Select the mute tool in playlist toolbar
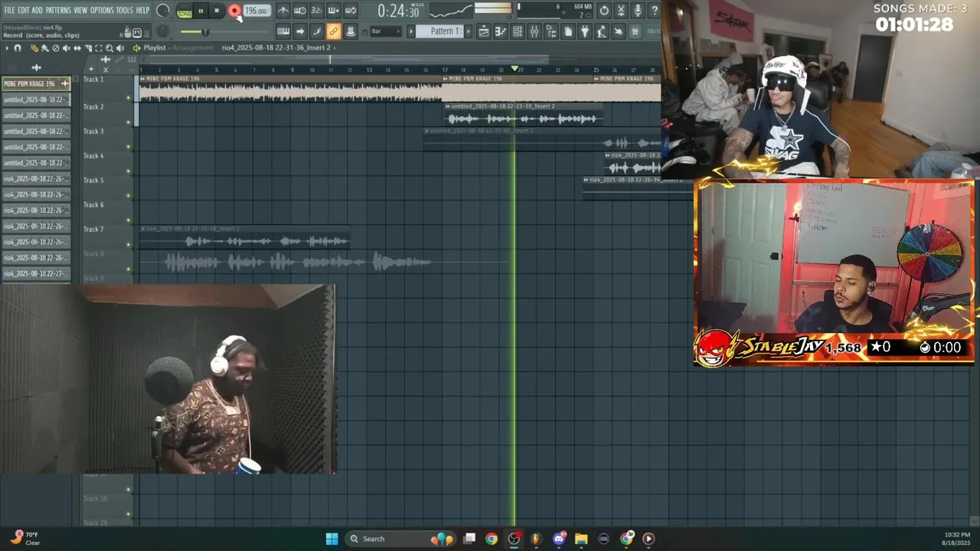 67,47
